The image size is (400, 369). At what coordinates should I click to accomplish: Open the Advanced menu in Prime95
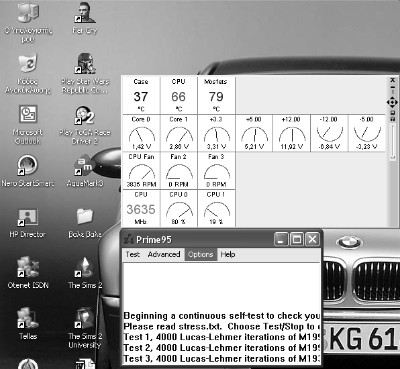164,254
